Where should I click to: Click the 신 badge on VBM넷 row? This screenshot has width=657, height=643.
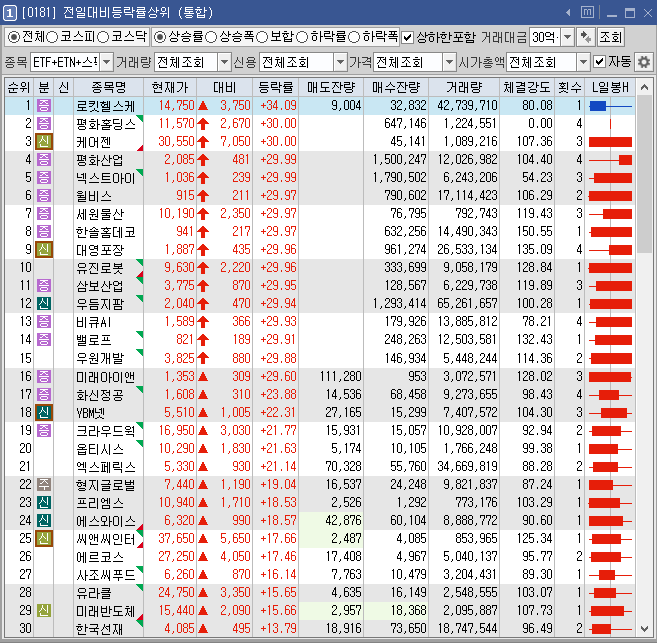point(44,412)
